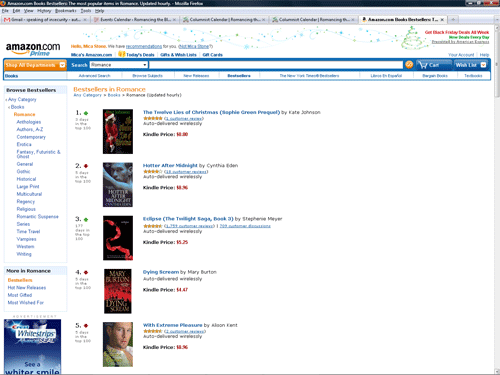This screenshot has width=500, height=375.
Task: View Eclipse customer discussions link
Action: click(x=245, y=226)
